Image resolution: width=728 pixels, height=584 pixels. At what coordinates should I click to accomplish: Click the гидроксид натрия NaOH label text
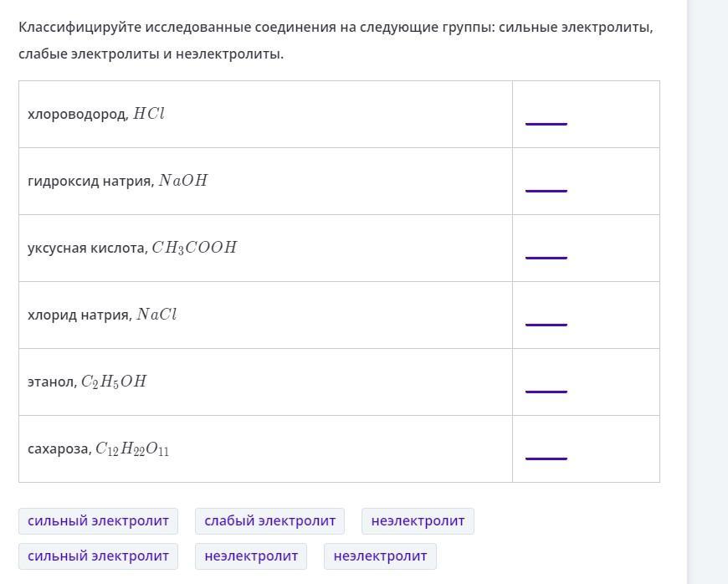(x=117, y=181)
